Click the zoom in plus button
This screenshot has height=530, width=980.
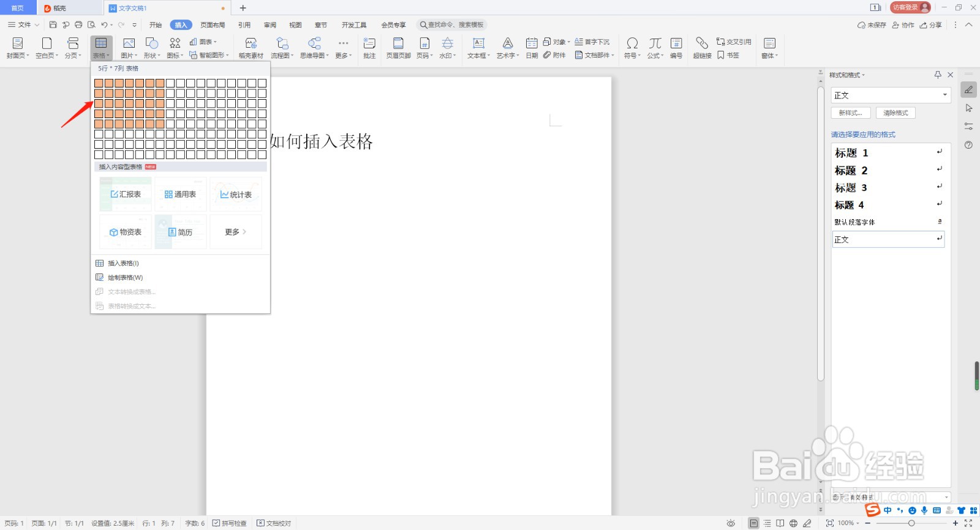955,523
